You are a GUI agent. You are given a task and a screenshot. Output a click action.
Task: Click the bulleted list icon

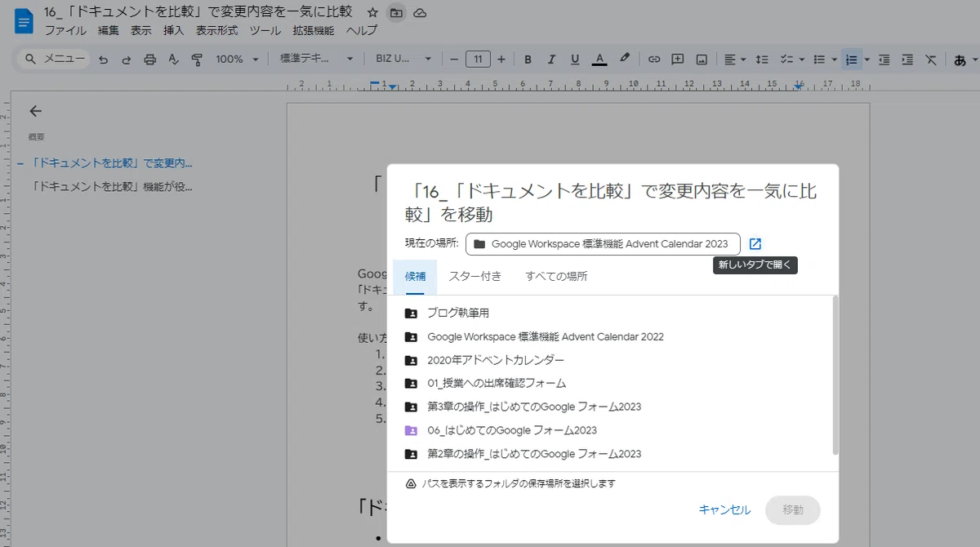(820, 59)
